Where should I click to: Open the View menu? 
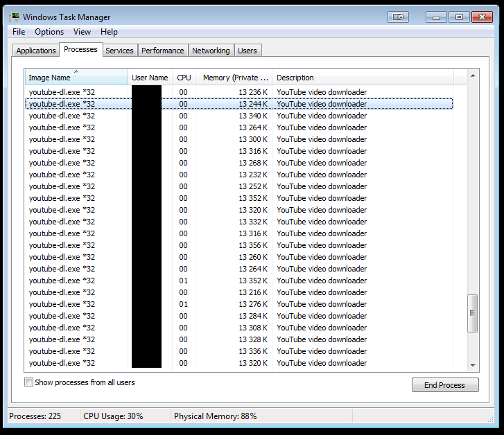coord(82,32)
